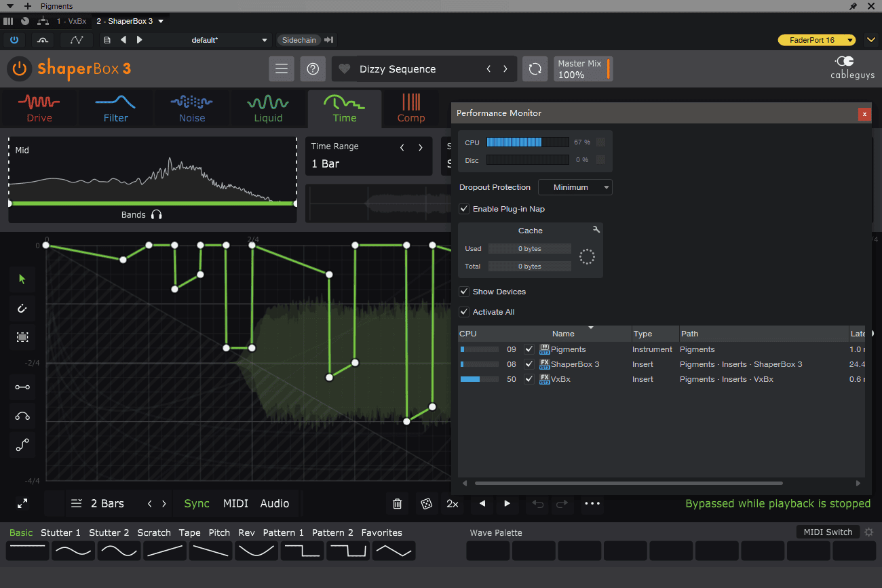Image resolution: width=882 pixels, height=588 pixels.
Task: Randomize the wave with dice icon
Action: click(x=425, y=503)
